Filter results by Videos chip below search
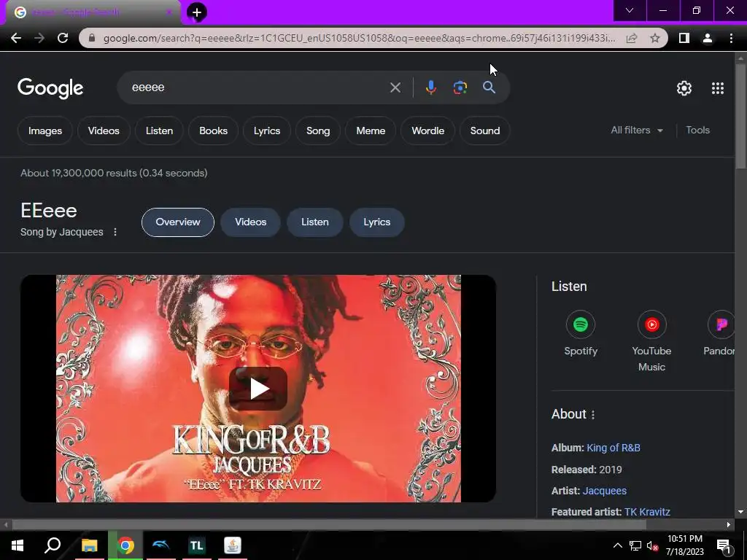The image size is (747, 560). [x=104, y=131]
